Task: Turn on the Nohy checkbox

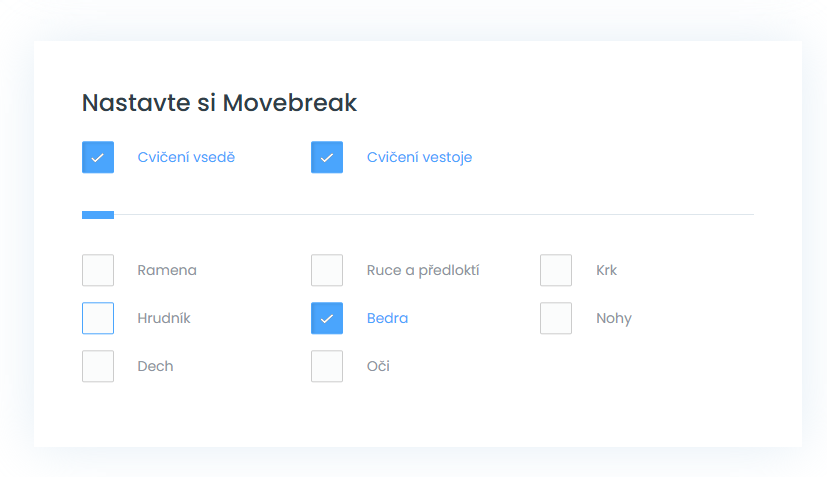Action: [x=556, y=318]
